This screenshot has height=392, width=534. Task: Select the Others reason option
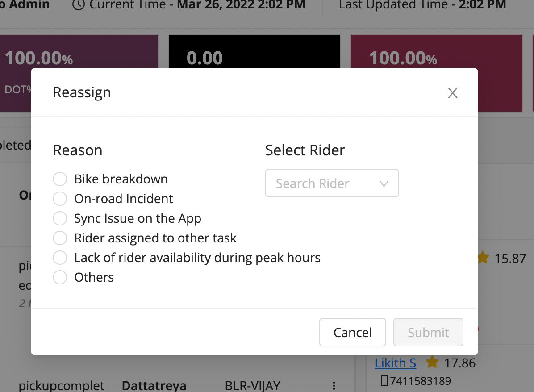[x=60, y=277]
